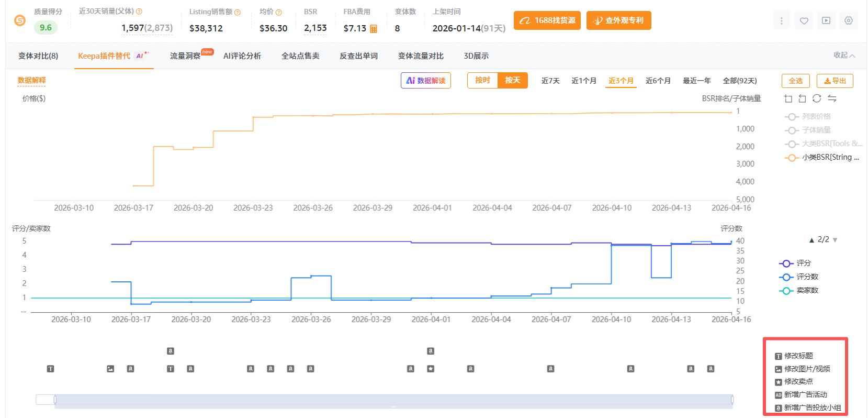Viewport: 868px width, 418px height.
Task: Click the chart area zoom icon
Action: [x=788, y=98]
